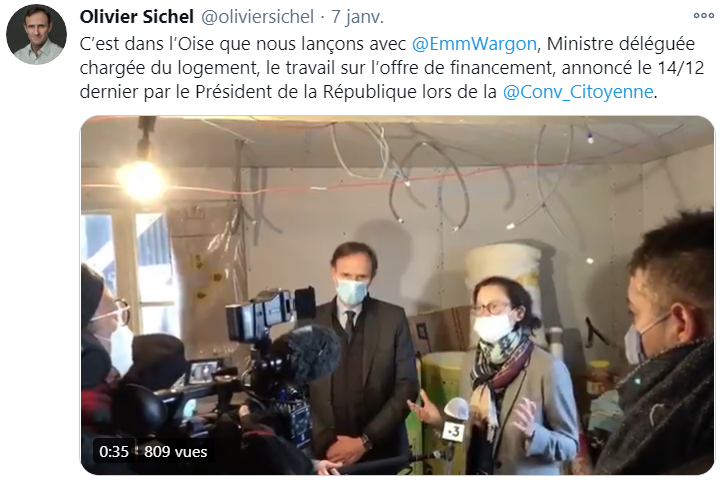Screen dimensions: 726x485
Task: Open the tweet's three-dot more options menu
Action: pyautogui.click(x=703, y=16)
